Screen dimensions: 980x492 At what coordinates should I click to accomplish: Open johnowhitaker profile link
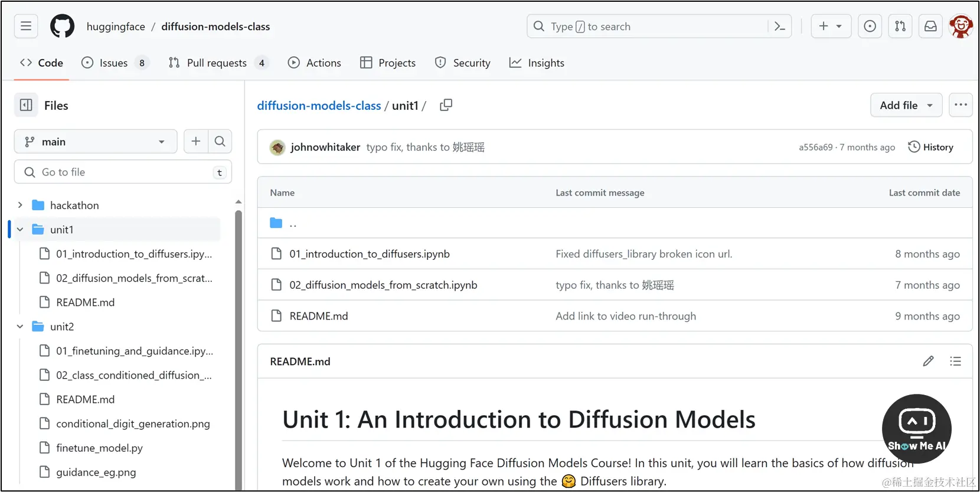coord(325,147)
